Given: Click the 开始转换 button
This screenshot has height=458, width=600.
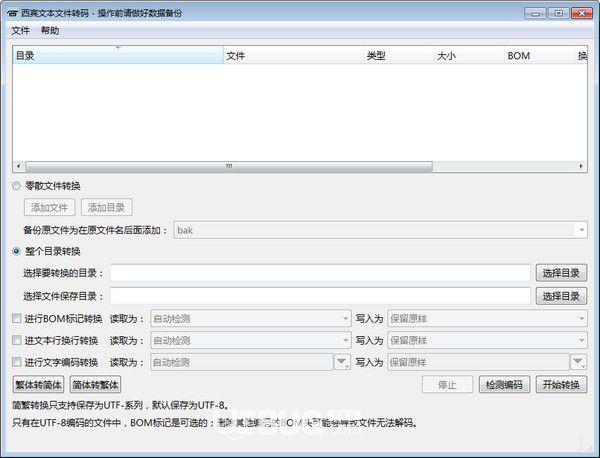Looking at the screenshot, I should (x=561, y=385).
